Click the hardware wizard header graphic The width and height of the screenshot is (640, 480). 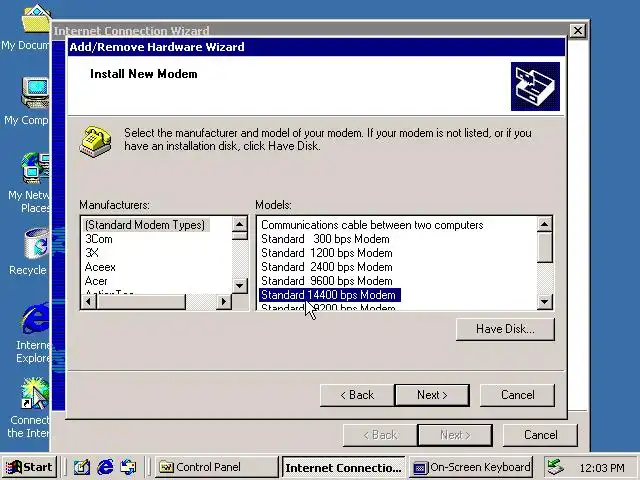tap(535, 86)
